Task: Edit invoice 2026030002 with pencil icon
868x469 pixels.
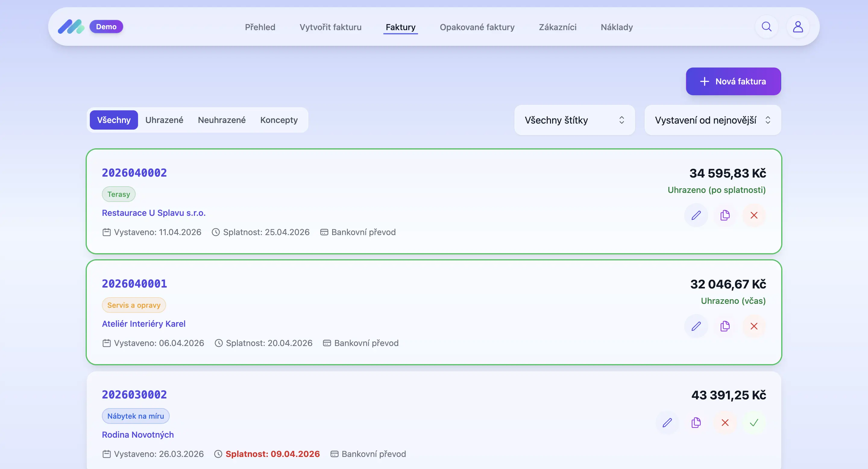Action: (667, 423)
